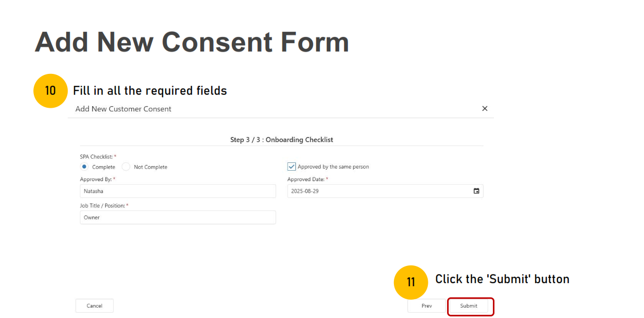Click the yellow step 10 badge
644x318 pixels.
[x=51, y=91]
